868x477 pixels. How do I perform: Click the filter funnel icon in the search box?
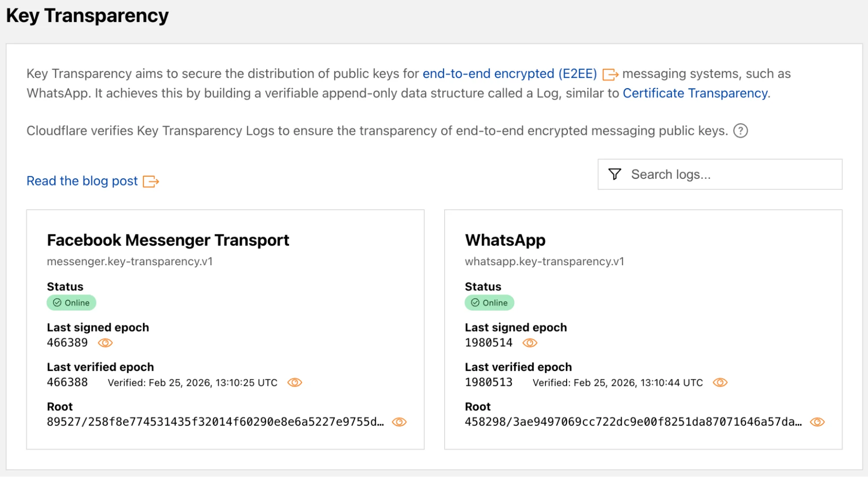(x=615, y=174)
